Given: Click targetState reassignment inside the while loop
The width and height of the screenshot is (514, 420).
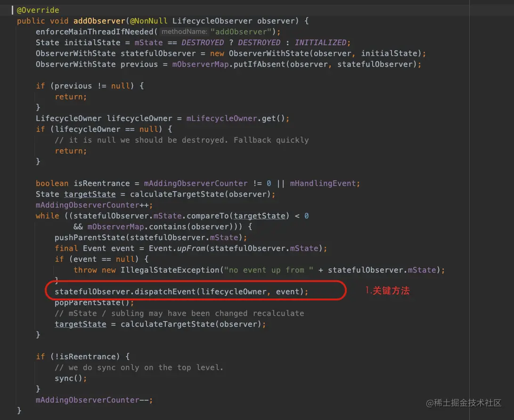Looking at the screenshot, I should click(80, 324).
